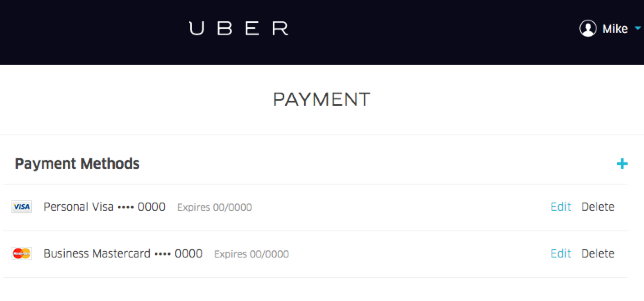Click the Mastercard logo icon
Viewport: 644px width, 301px height.
(22, 254)
